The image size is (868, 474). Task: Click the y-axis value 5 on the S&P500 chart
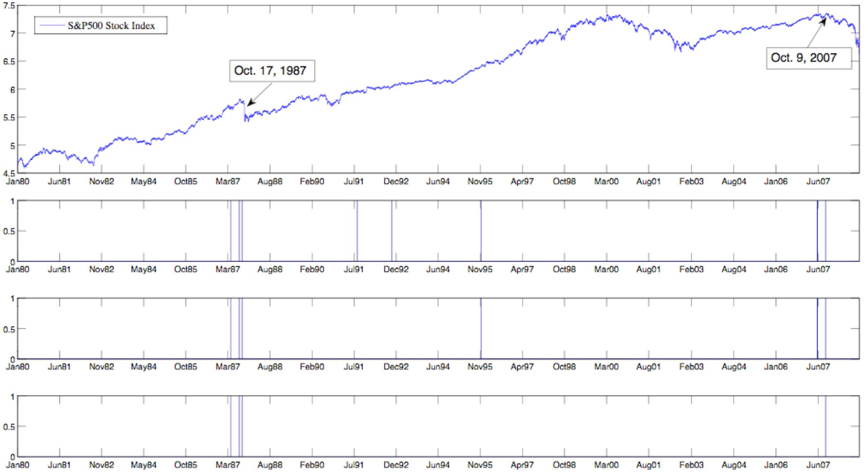coord(12,146)
